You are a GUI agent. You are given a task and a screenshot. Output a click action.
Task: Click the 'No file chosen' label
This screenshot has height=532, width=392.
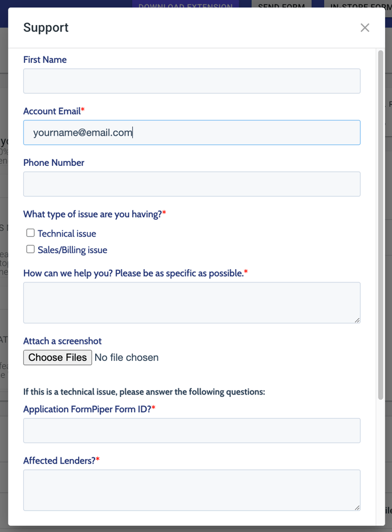[126, 358]
